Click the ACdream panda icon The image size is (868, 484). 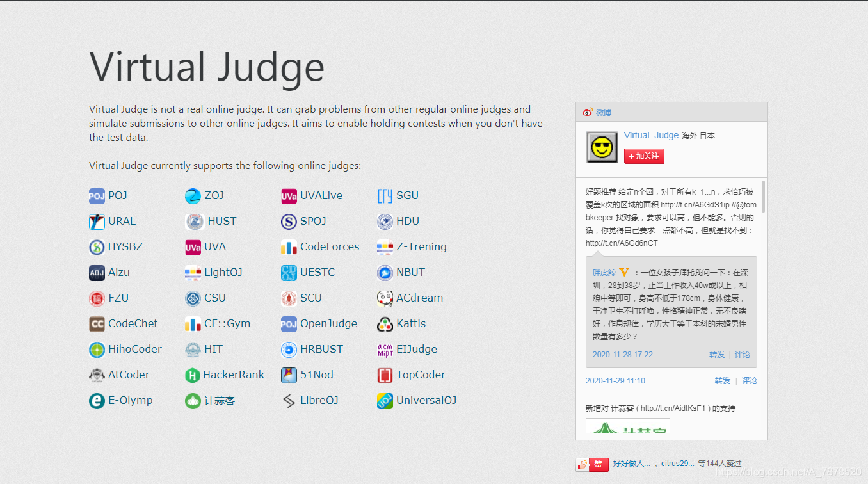click(x=385, y=298)
